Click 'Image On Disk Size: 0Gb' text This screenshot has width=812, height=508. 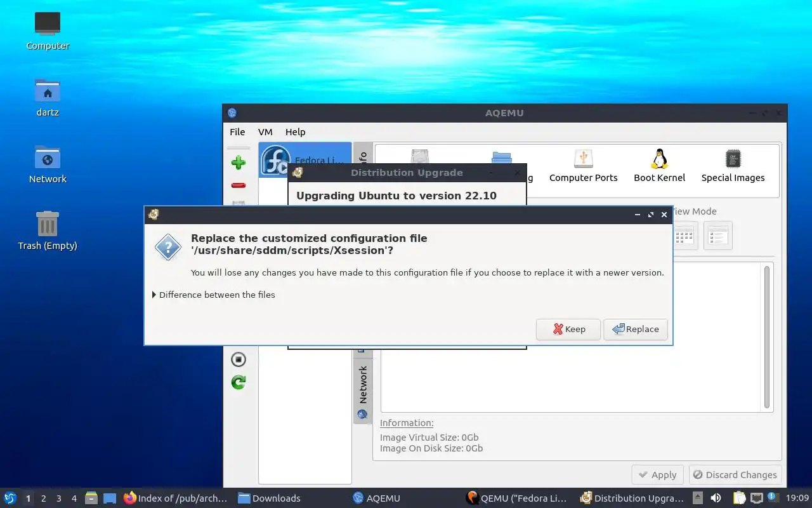point(431,448)
